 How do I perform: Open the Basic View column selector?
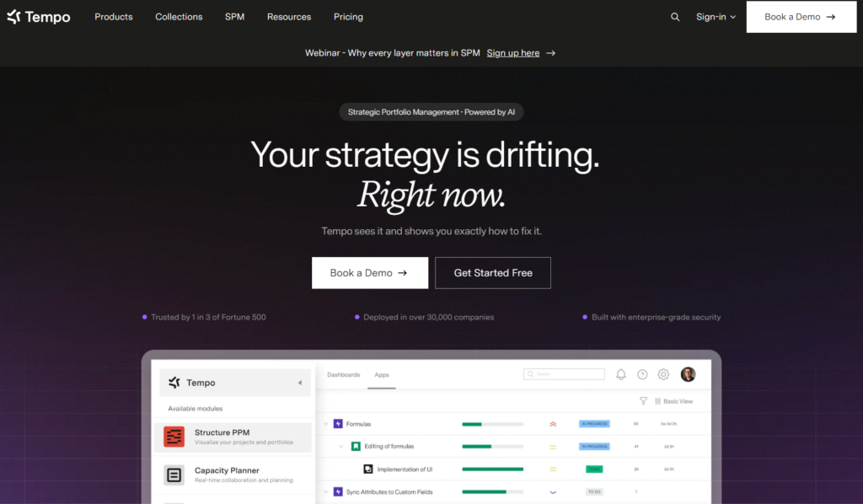click(x=673, y=402)
